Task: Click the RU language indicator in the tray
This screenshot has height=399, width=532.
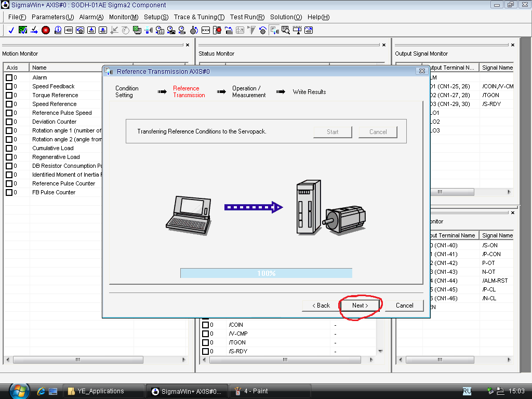Action: coord(467,391)
